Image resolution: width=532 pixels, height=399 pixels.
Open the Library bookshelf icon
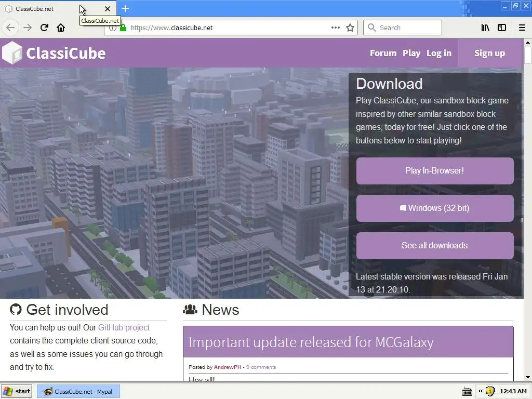pos(485,28)
